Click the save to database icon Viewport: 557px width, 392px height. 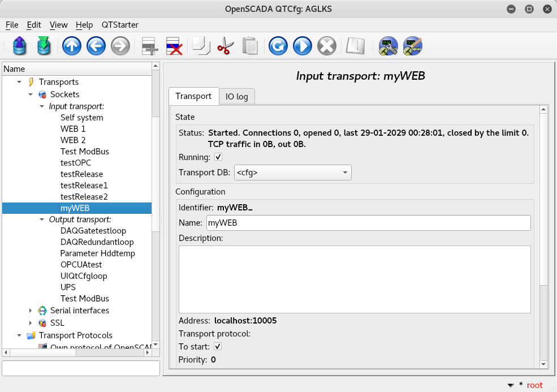pos(44,46)
